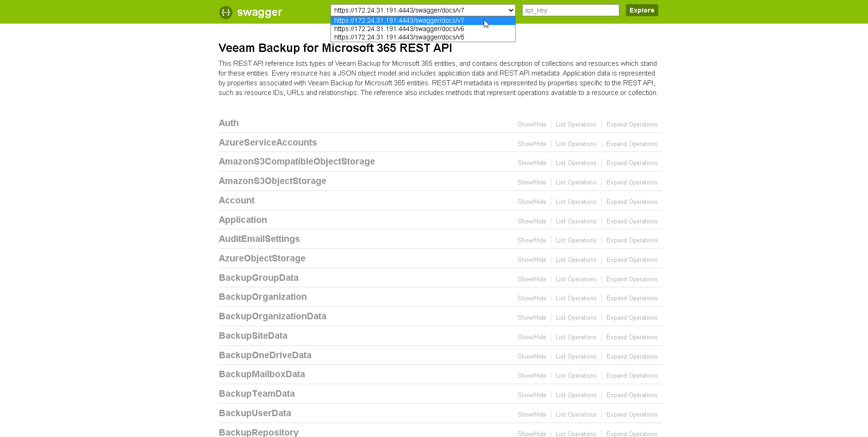The width and height of the screenshot is (868, 437).
Task: Toggle Show/Hide for BackupOrganizationData
Action: (531, 318)
